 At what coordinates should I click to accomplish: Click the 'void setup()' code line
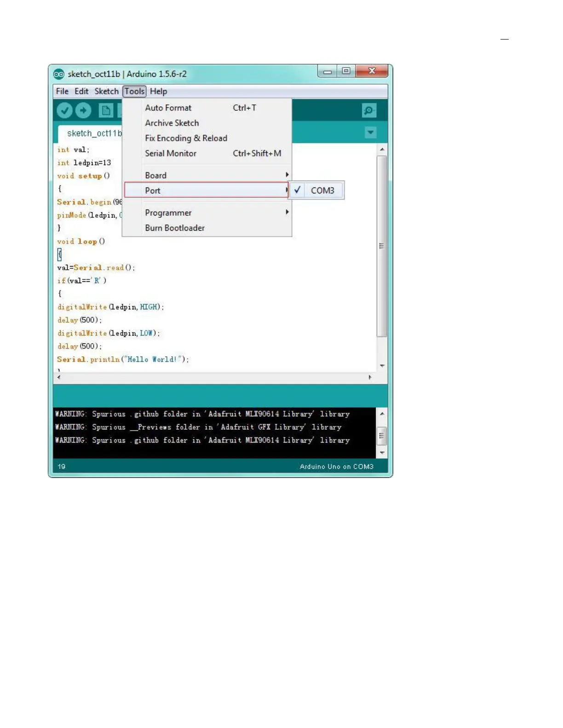[83, 176]
